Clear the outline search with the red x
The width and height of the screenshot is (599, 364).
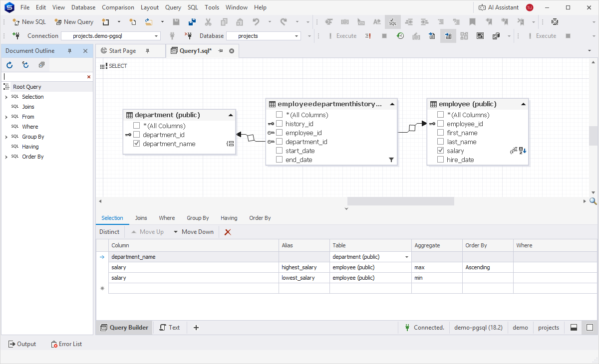(x=89, y=77)
